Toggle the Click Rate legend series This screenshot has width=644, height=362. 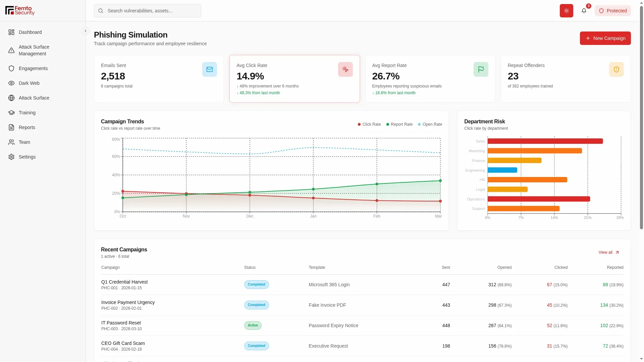pyautogui.click(x=369, y=124)
